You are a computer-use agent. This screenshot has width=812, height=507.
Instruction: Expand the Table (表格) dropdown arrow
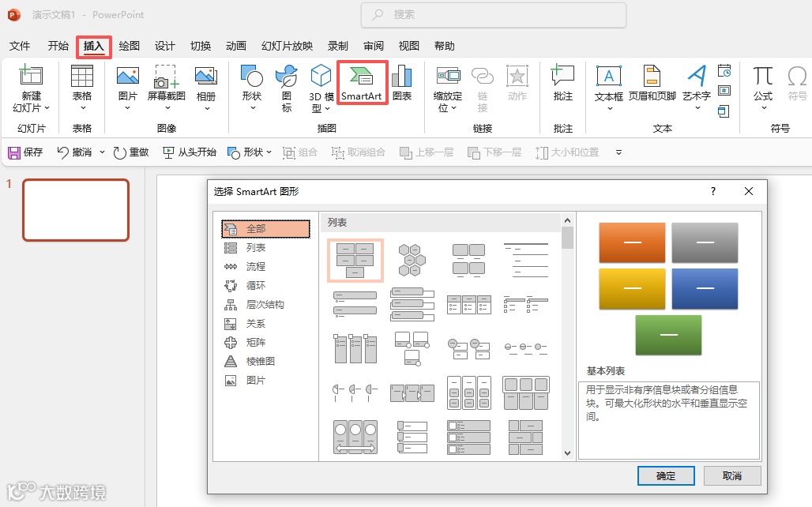point(83,108)
